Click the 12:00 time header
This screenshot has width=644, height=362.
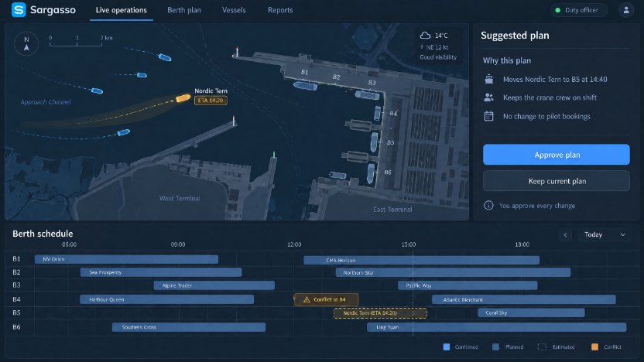(x=294, y=244)
